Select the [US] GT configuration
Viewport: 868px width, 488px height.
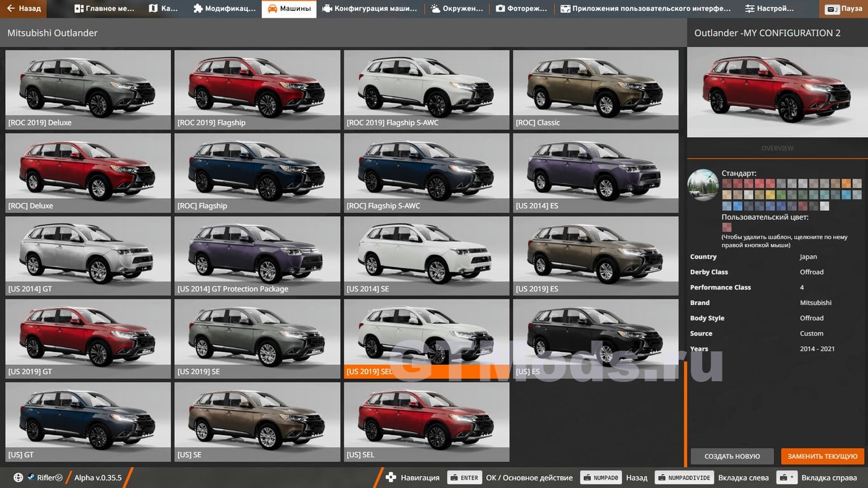88,422
